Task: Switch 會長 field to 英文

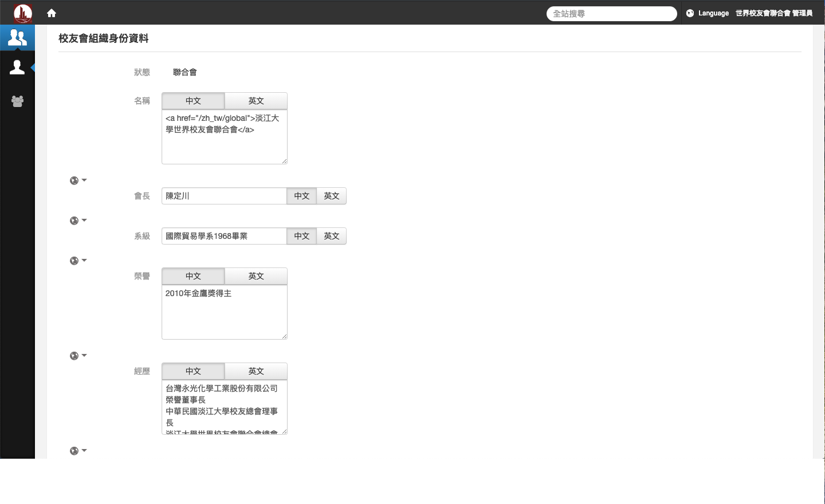Action: pos(332,196)
